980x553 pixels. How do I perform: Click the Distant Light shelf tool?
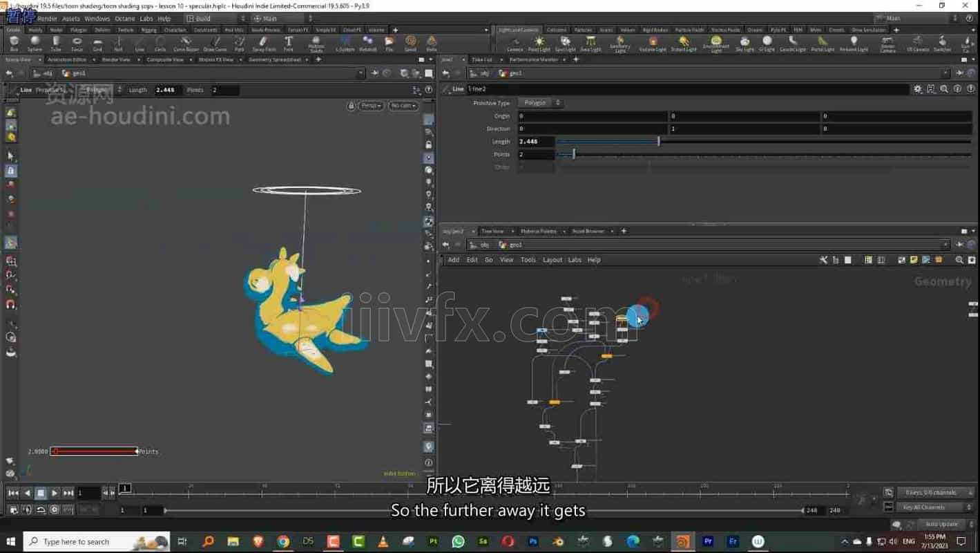pos(683,44)
